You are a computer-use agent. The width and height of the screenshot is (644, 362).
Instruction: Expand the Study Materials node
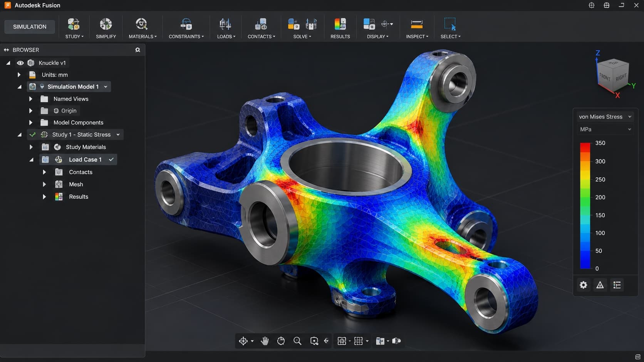31,147
